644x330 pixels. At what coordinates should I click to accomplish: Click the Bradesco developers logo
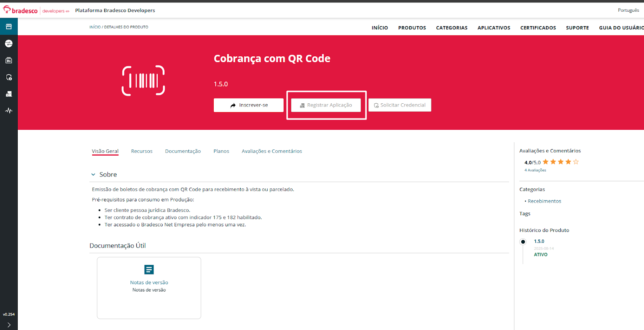point(36,10)
